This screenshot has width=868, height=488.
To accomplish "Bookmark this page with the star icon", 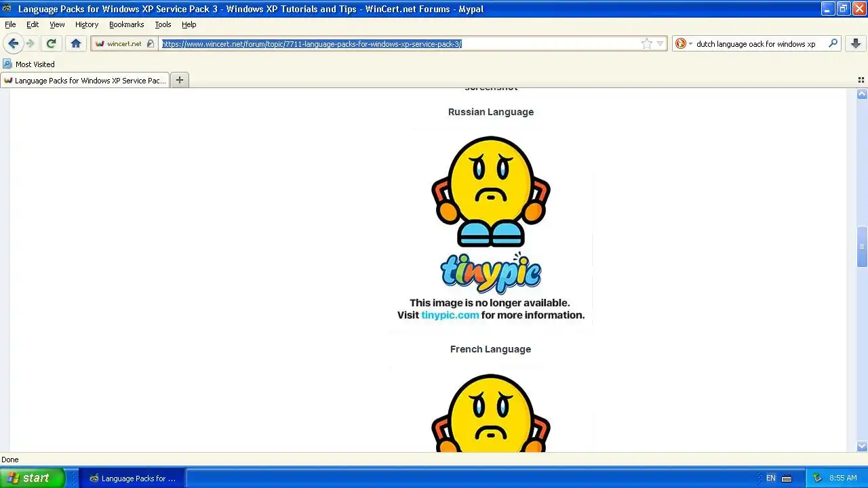I will coord(646,43).
